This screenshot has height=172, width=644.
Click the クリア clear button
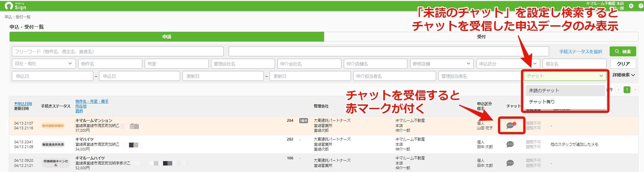[623, 64]
